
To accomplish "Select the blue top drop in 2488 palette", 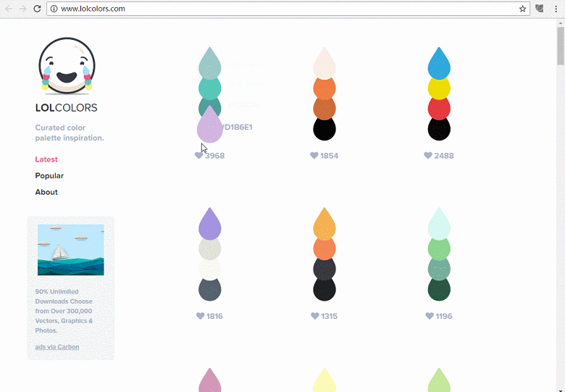I will [x=439, y=65].
